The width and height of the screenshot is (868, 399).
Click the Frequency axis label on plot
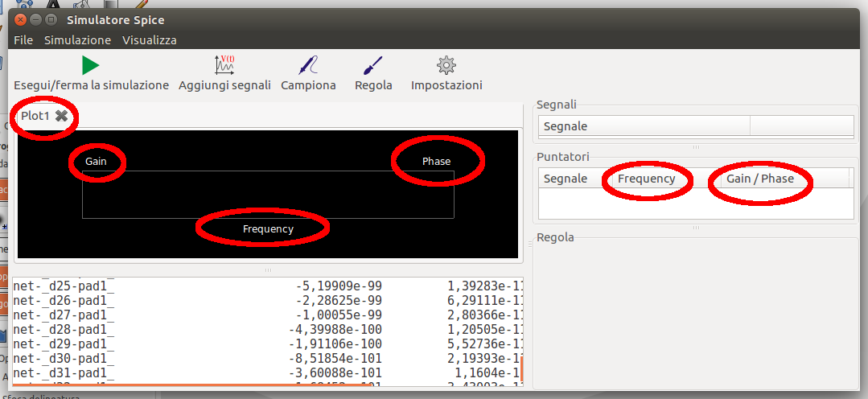[x=268, y=228]
